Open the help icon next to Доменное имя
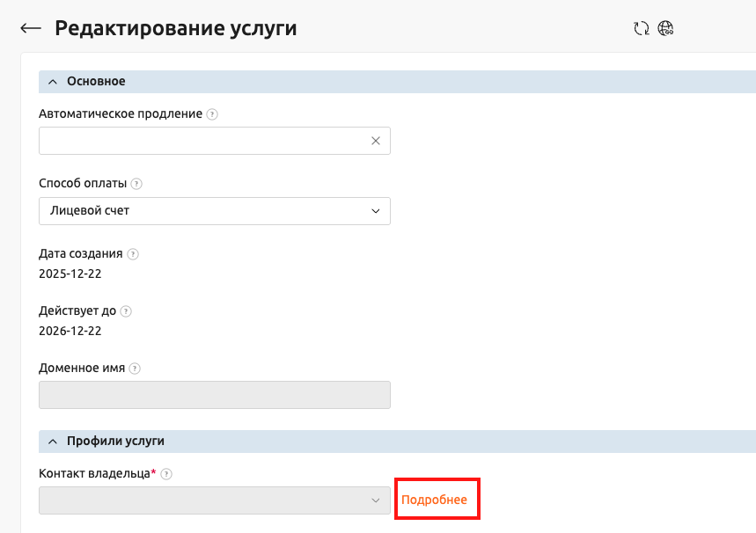The width and height of the screenshot is (756, 533). click(134, 368)
